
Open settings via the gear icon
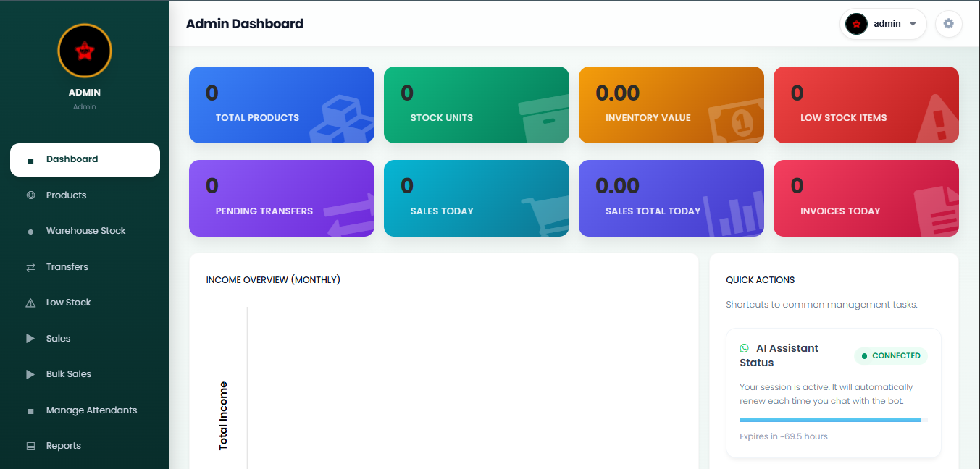pos(949,24)
